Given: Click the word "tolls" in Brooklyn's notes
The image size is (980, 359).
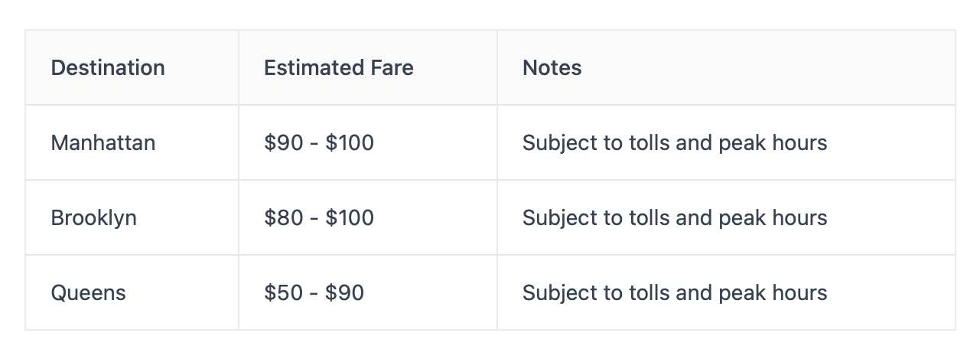Looking at the screenshot, I should click(647, 217).
